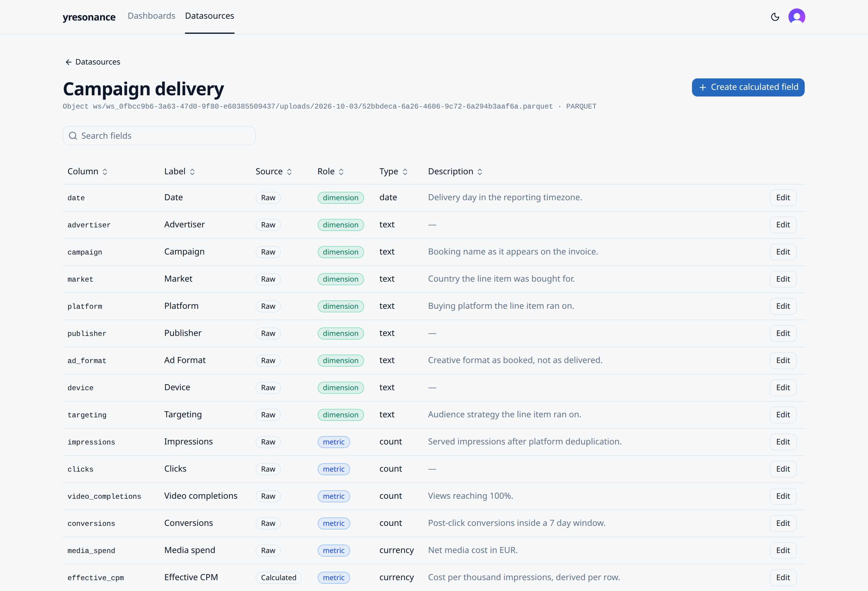Viewport: 868px width, 591px height.
Task: Edit the effective_cpm calculated field
Action: (x=783, y=577)
